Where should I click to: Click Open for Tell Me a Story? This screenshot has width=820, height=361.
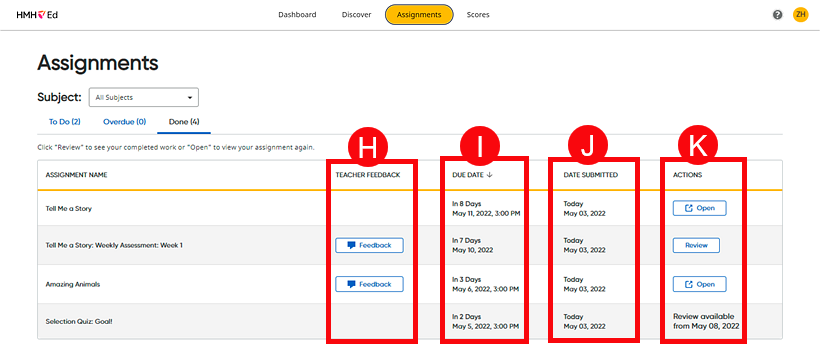[700, 208]
